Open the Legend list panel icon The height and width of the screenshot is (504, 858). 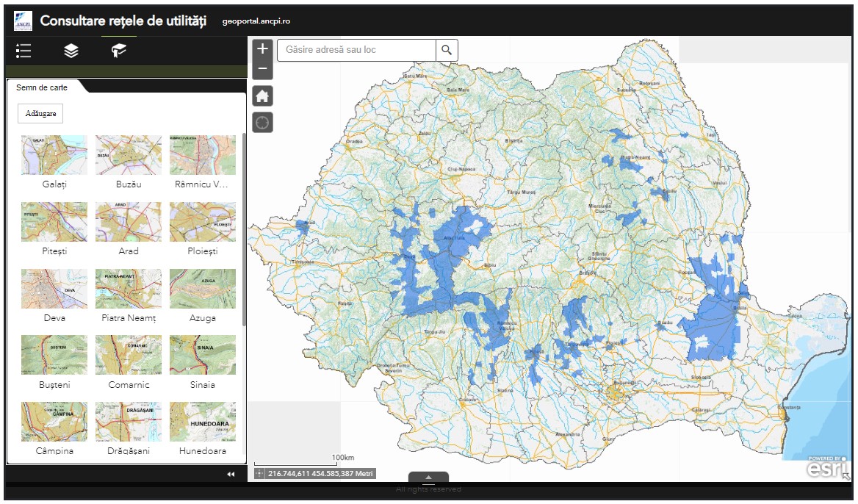tap(24, 51)
